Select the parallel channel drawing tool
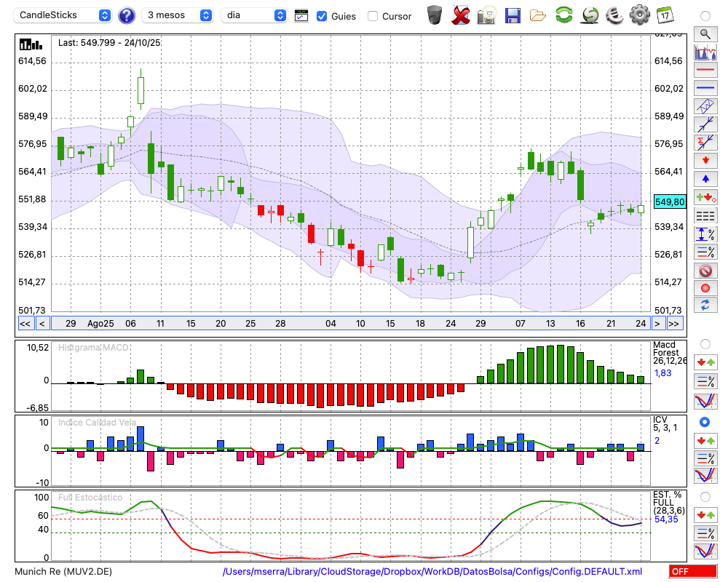This screenshot has width=728, height=582. click(x=705, y=106)
